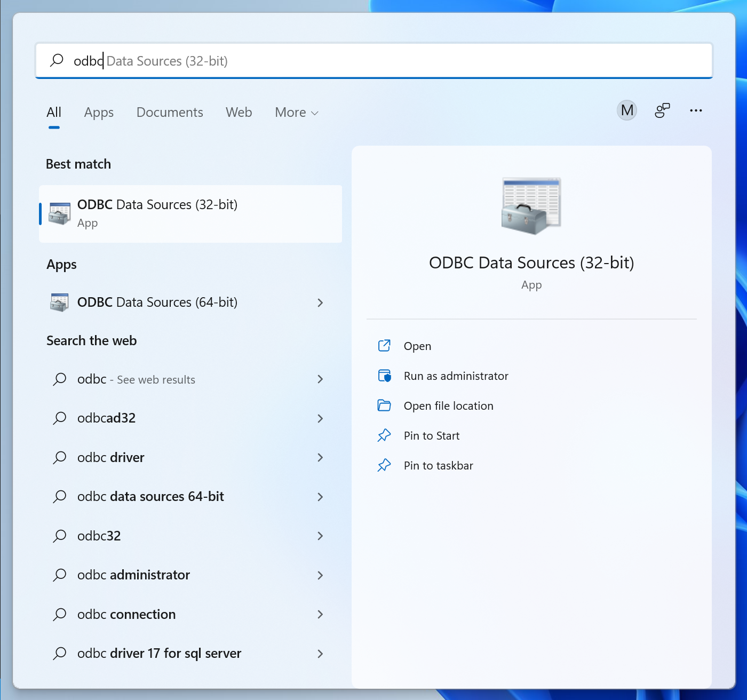Click the search feedback people icon
Image resolution: width=747 pixels, height=700 pixels.
tap(662, 110)
